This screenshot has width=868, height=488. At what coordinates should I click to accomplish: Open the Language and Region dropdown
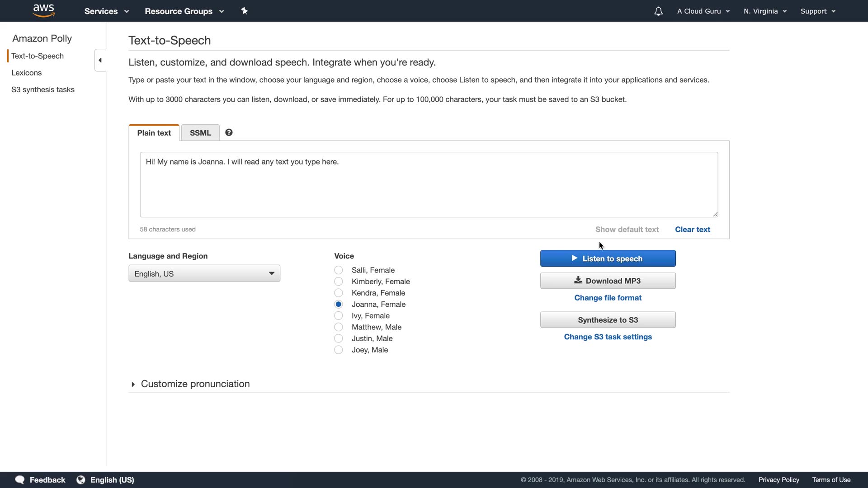click(x=204, y=274)
